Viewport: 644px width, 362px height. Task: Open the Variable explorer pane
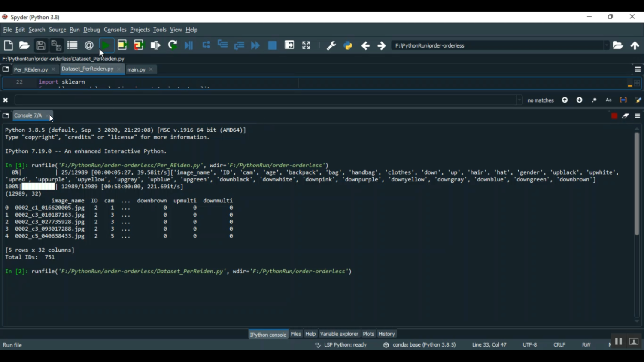point(339,334)
